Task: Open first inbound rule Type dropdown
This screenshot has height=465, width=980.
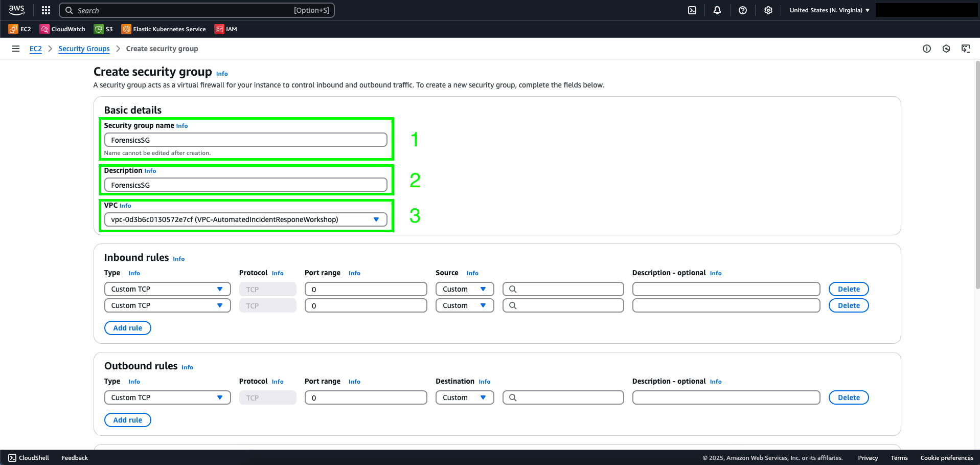Action: click(168, 289)
